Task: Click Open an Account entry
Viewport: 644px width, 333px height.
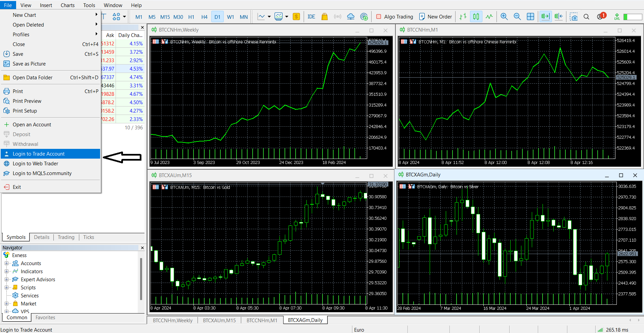Action: point(51,124)
